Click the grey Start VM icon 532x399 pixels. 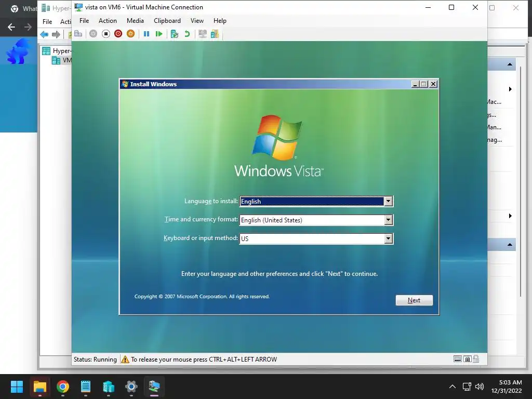pyautogui.click(x=94, y=34)
